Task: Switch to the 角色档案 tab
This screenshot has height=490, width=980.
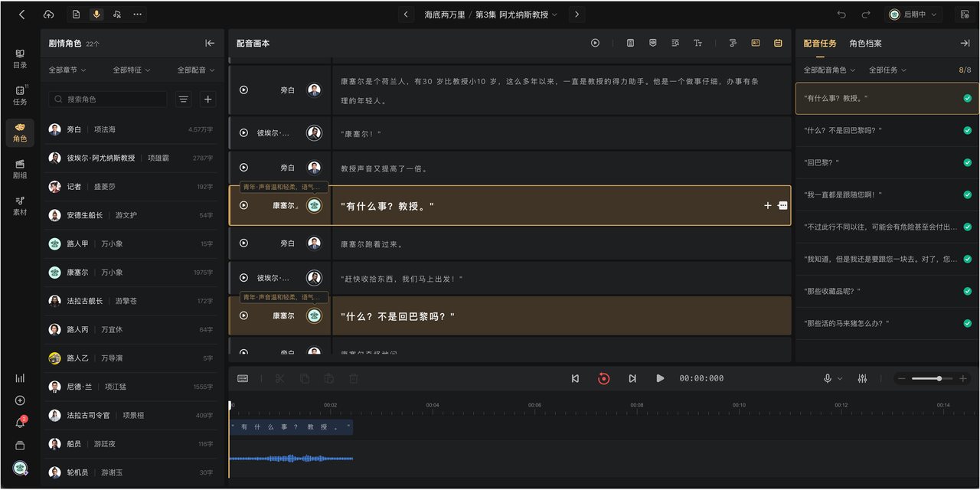Action: (865, 44)
